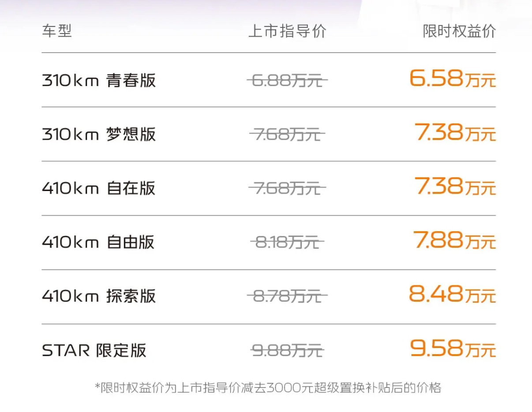
Task: Click the crossed-out 6.88万元 price
Action: click(x=287, y=81)
